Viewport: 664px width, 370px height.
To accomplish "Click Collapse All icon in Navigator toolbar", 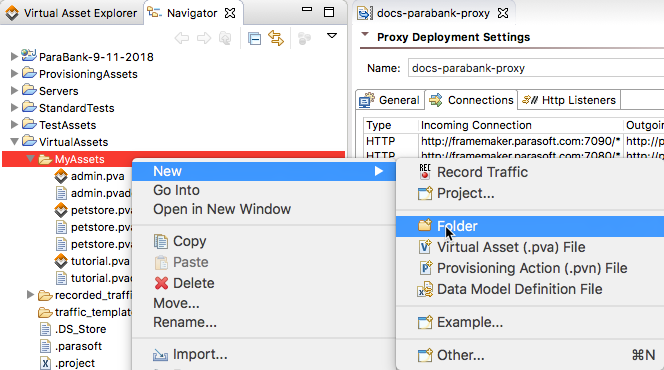I will [x=254, y=39].
